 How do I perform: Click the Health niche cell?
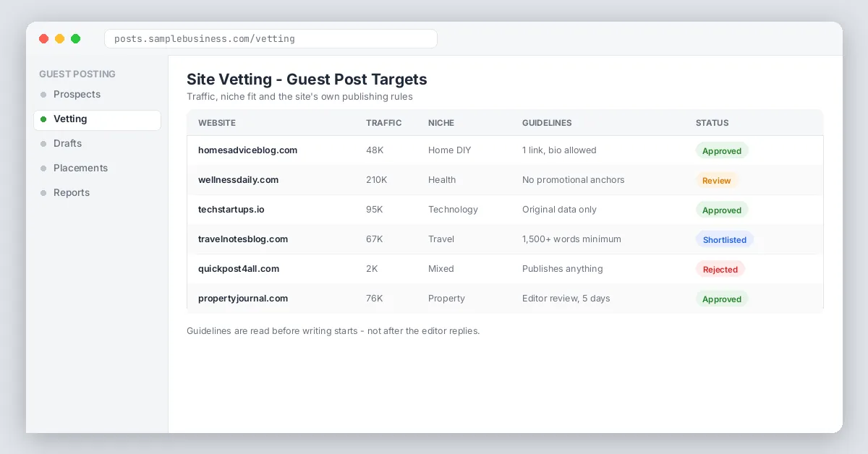click(x=442, y=180)
